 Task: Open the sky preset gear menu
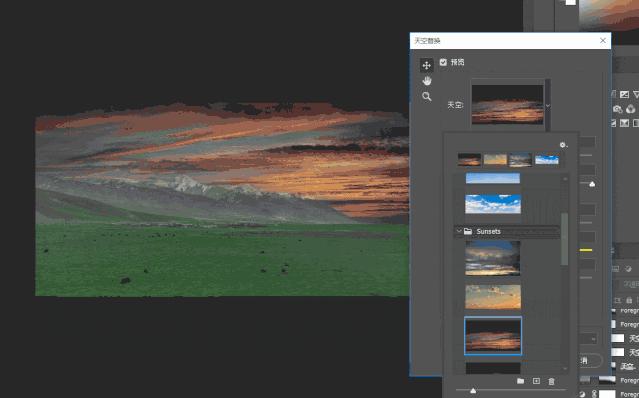coord(563,145)
